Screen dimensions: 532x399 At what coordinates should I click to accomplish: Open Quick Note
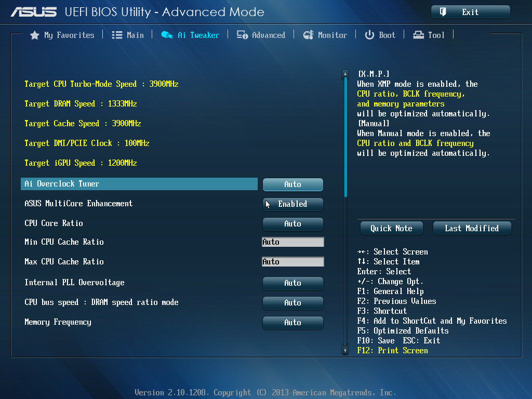click(x=392, y=229)
